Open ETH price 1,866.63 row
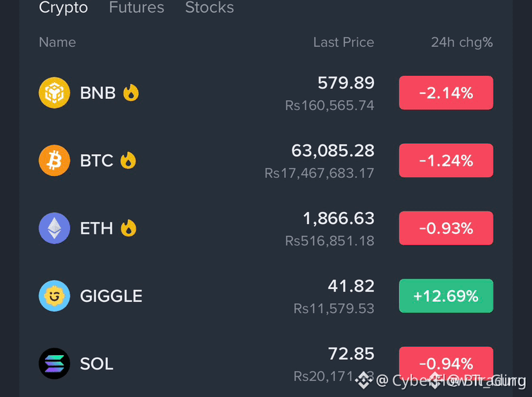The image size is (532, 397). tap(265, 228)
